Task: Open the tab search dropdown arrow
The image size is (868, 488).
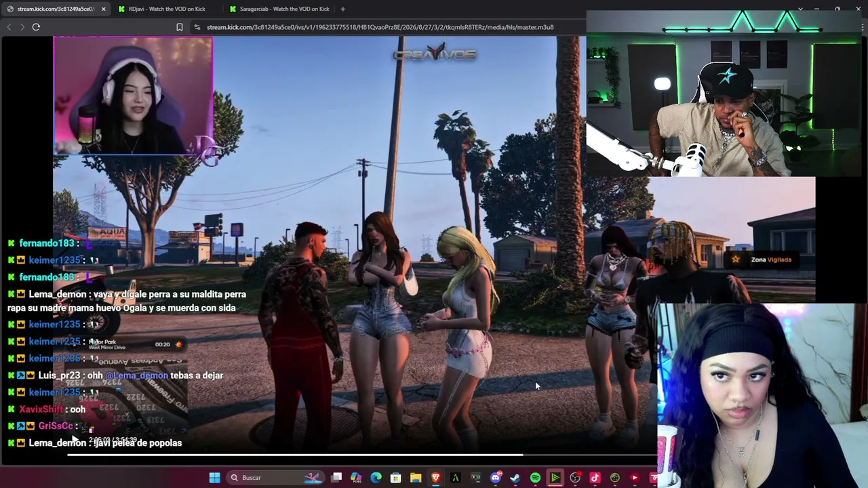Action: pyautogui.click(x=800, y=9)
